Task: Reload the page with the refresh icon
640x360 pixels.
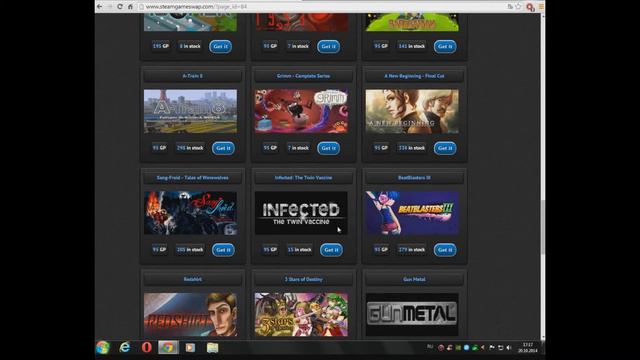Action: coord(120,7)
